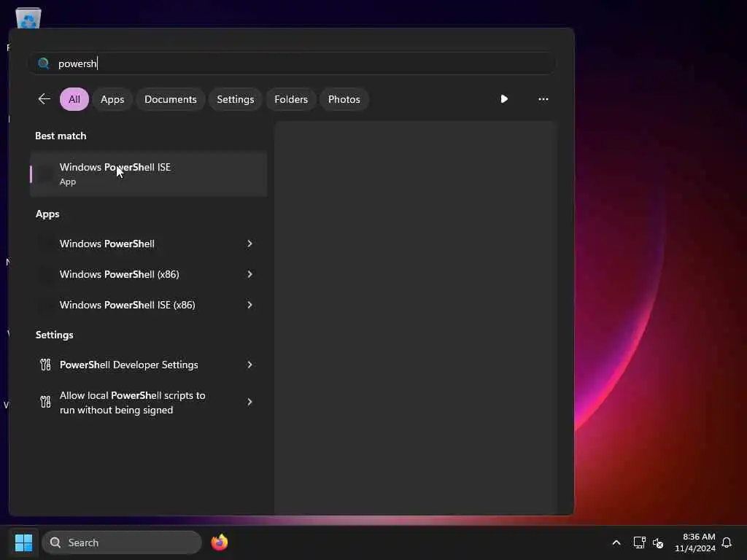Screen dimensions: 747x560
Task: Click the search field containing powersh
Action: click(292, 63)
